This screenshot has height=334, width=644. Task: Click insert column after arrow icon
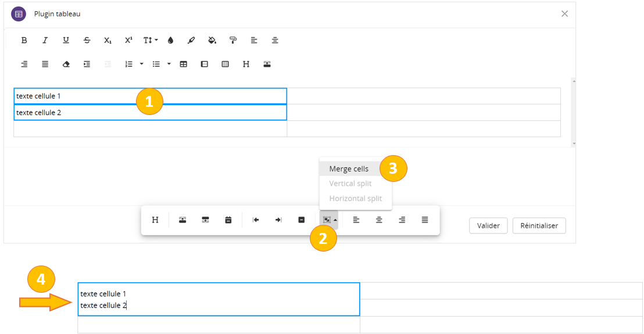[278, 220]
